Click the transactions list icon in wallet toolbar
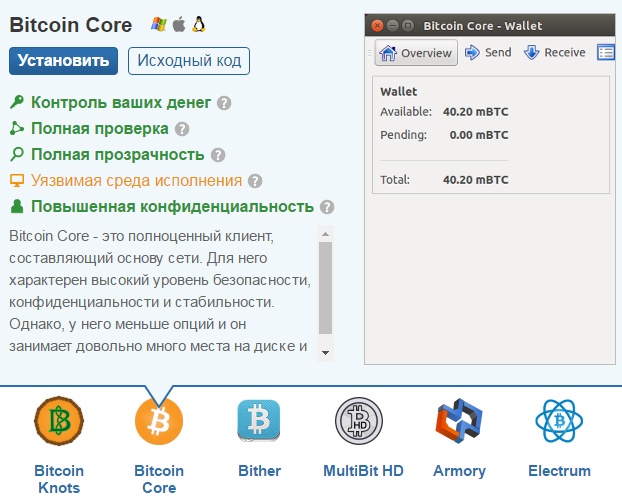 606,52
